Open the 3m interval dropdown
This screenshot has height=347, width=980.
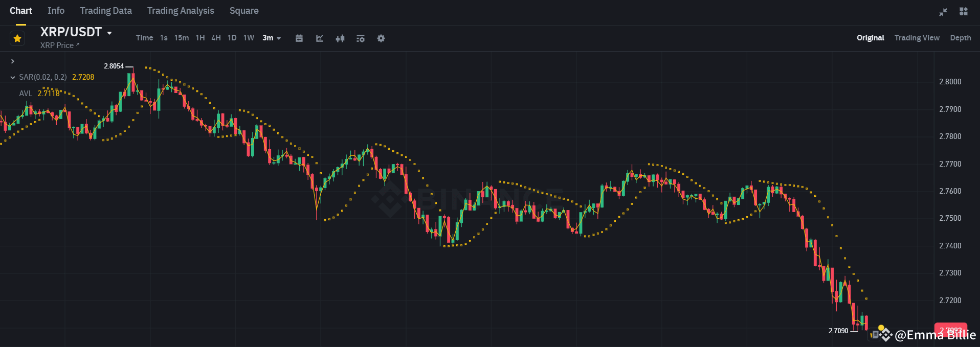pos(271,38)
